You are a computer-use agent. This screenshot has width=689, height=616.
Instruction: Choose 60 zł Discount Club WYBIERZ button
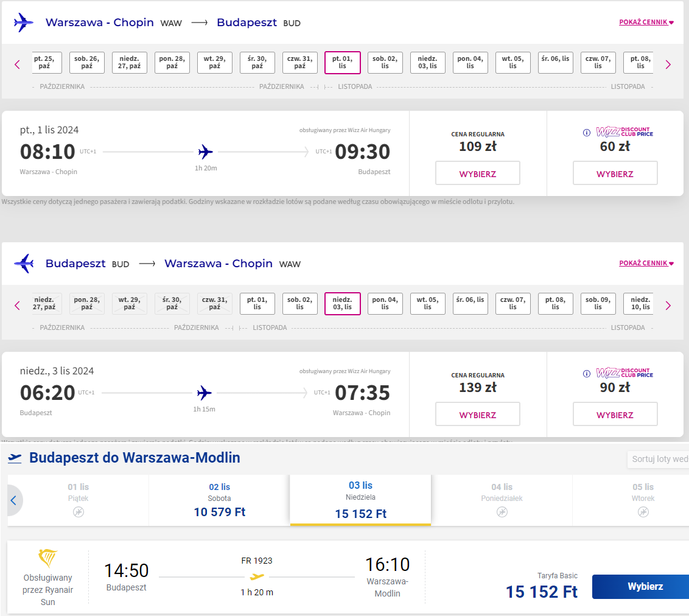pos(615,173)
